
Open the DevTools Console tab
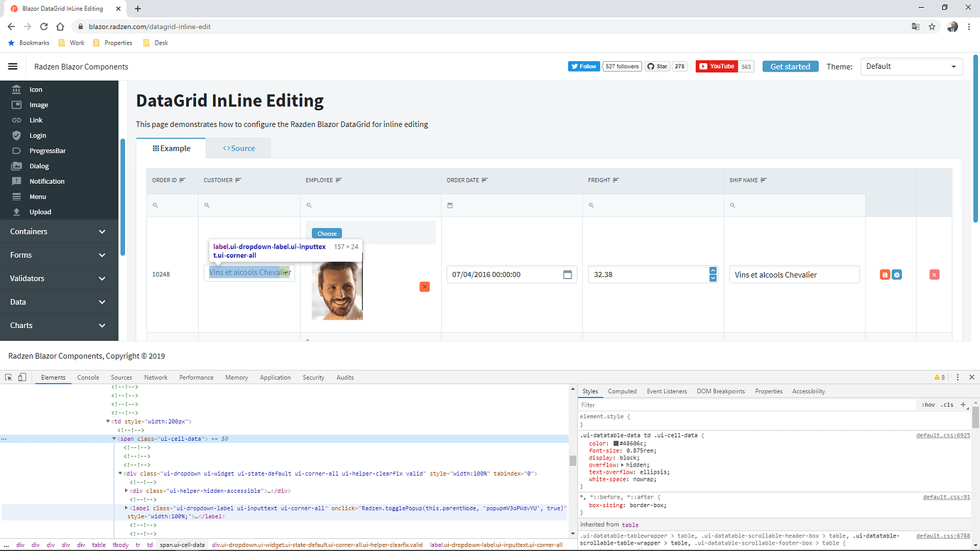88,377
